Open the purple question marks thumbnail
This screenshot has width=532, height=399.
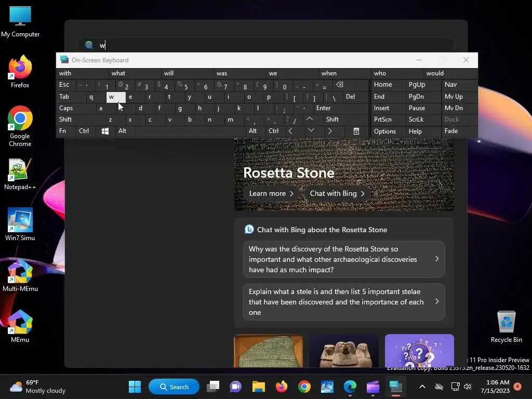tap(419, 351)
